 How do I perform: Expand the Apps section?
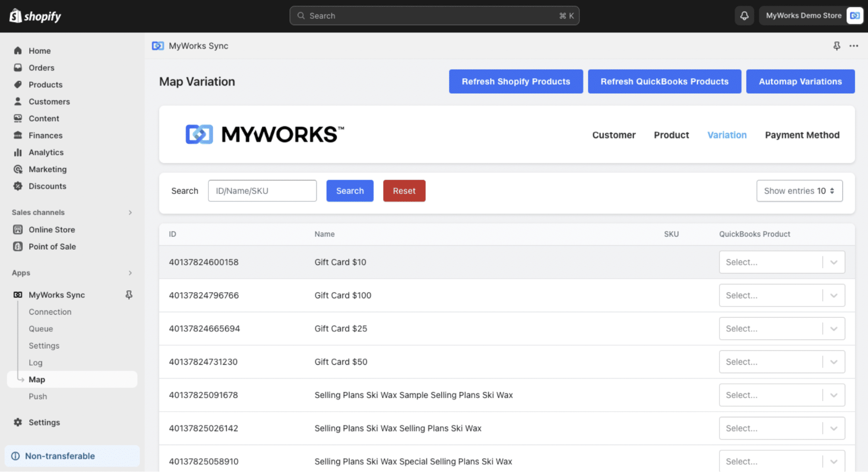coord(130,273)
